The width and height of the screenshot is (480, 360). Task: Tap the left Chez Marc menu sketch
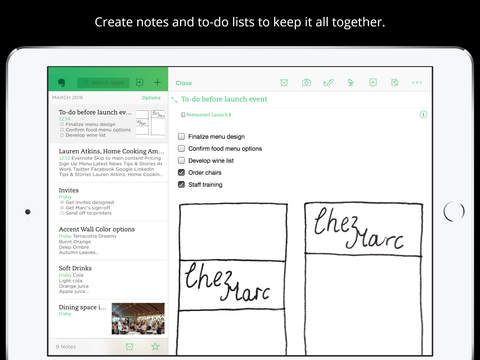(232, 279)
